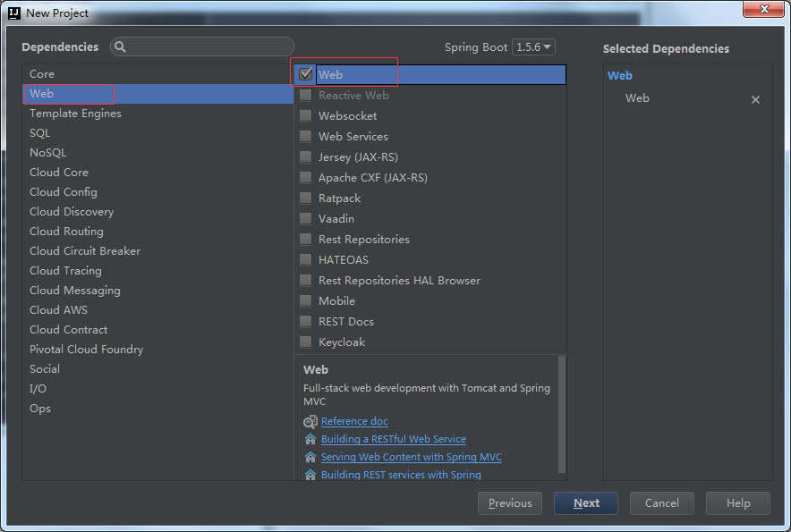791x532 pixels.
Task: Click the description panel vertical scrollbar
Action: coord(561,415)
